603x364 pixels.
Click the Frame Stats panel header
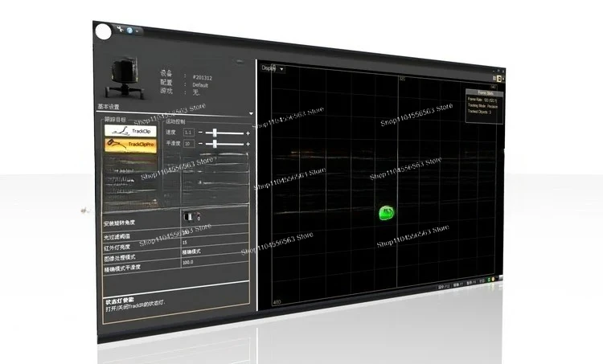(485, 92)
